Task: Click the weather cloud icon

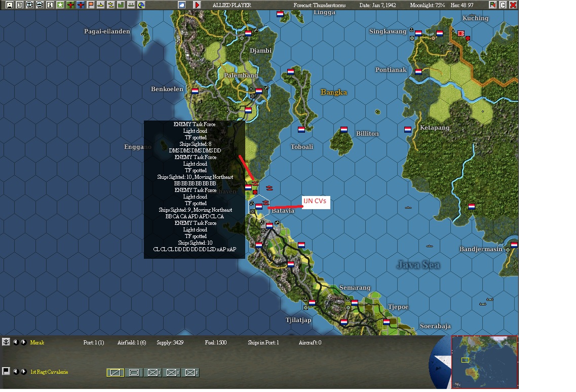Action: [x=182, y=5]
